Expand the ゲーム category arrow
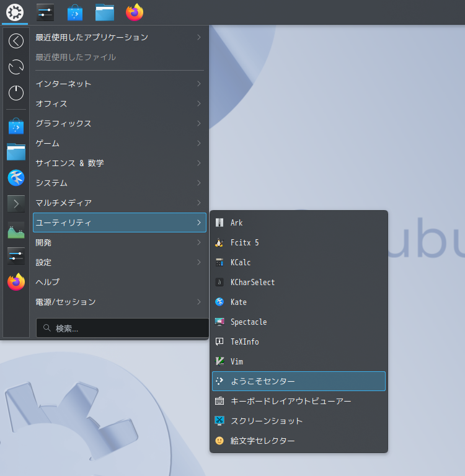Viewport: 465px width, 476px height. click(x=199, y=143)
